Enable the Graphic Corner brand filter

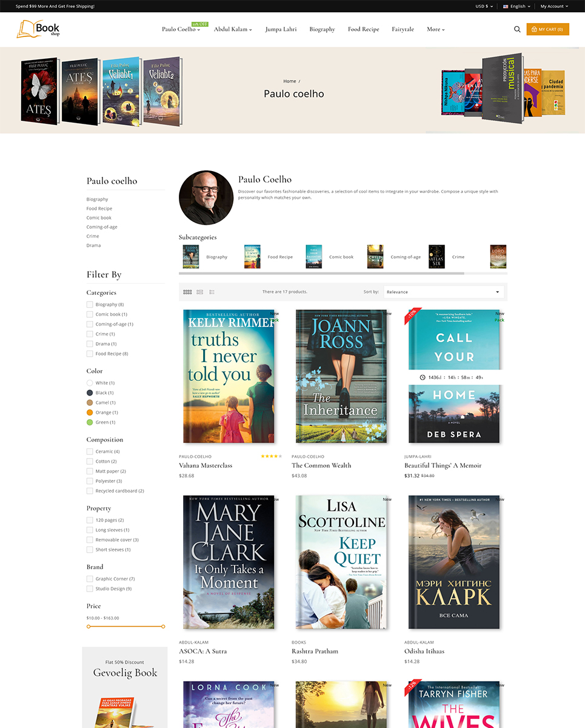coord(90,579)
